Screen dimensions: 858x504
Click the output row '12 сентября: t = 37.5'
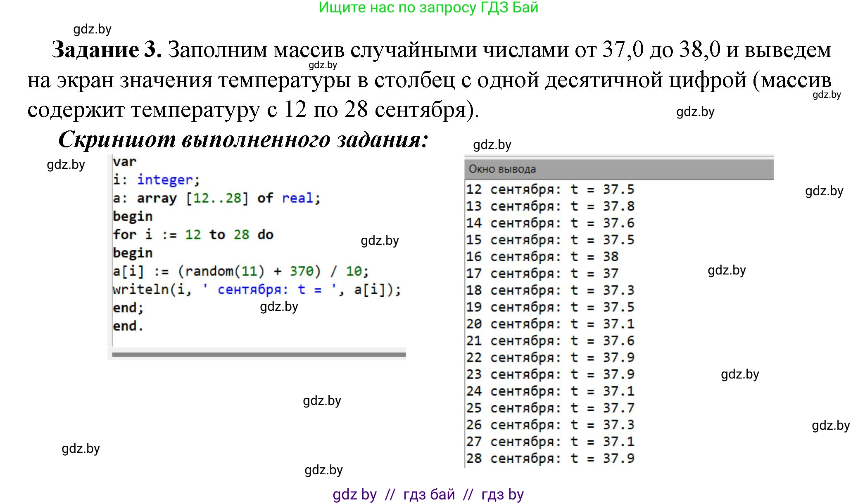click(551, 189)
